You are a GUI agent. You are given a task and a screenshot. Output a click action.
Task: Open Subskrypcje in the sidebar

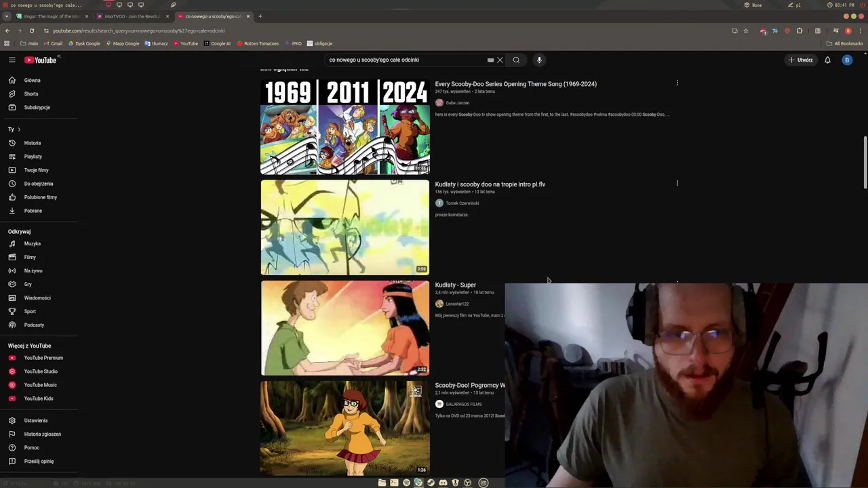[x=39, y=107]
